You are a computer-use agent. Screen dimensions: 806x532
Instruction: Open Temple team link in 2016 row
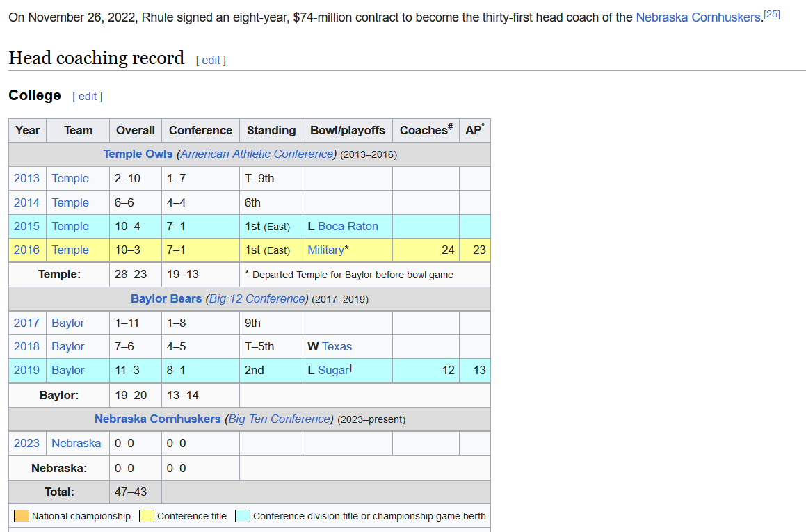coord(70,250)
